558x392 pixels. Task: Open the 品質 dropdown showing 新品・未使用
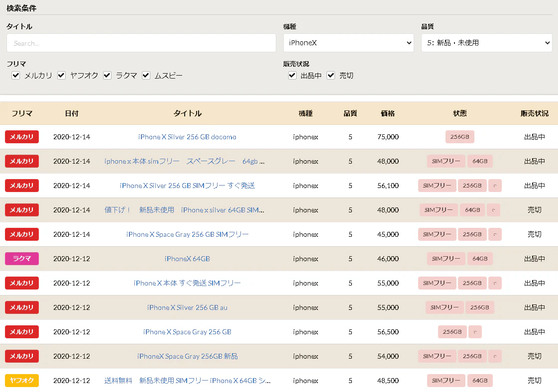pos(486,43)
